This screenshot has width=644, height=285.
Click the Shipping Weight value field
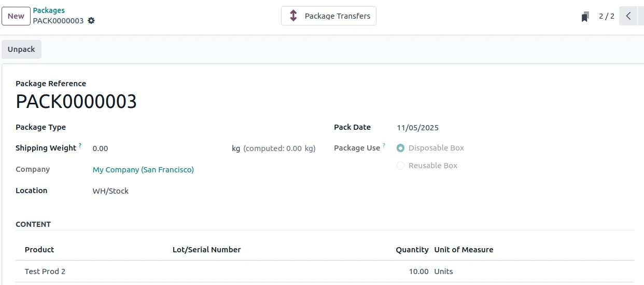(x=156, y=148)
